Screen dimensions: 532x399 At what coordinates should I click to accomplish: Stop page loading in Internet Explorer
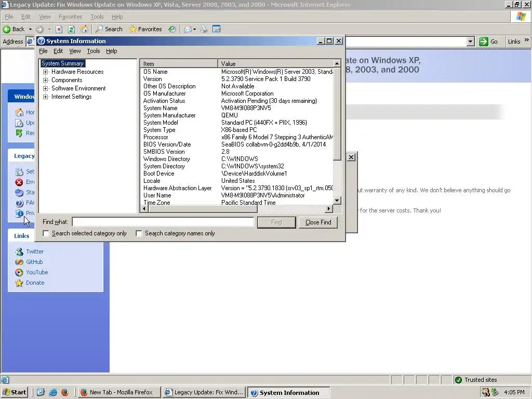59,29
